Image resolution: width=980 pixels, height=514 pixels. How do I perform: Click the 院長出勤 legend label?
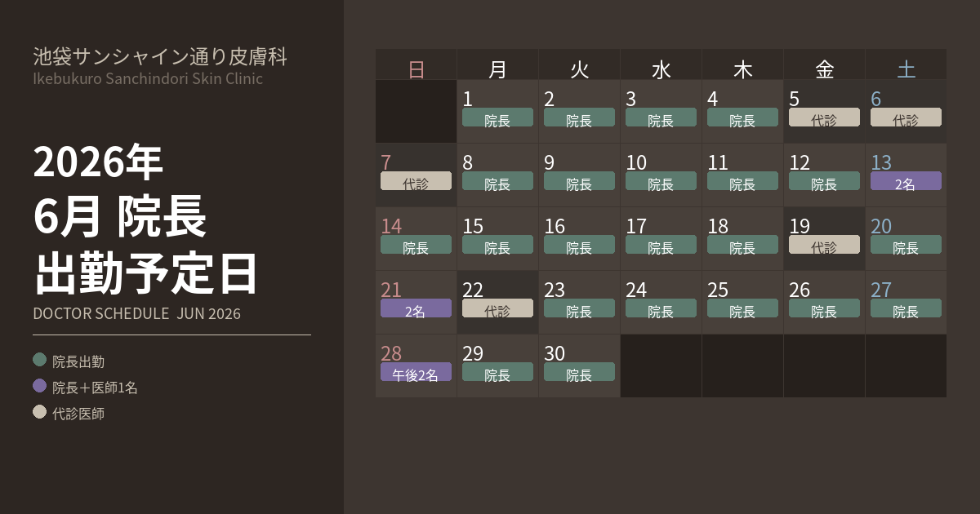click(78, 361)
